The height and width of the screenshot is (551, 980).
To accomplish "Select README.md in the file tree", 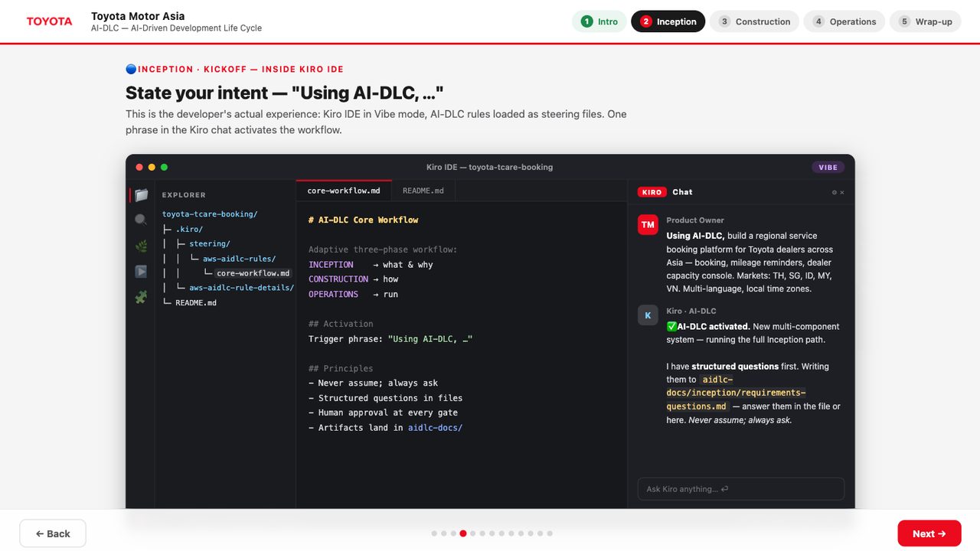I will (x=196, y=302).
